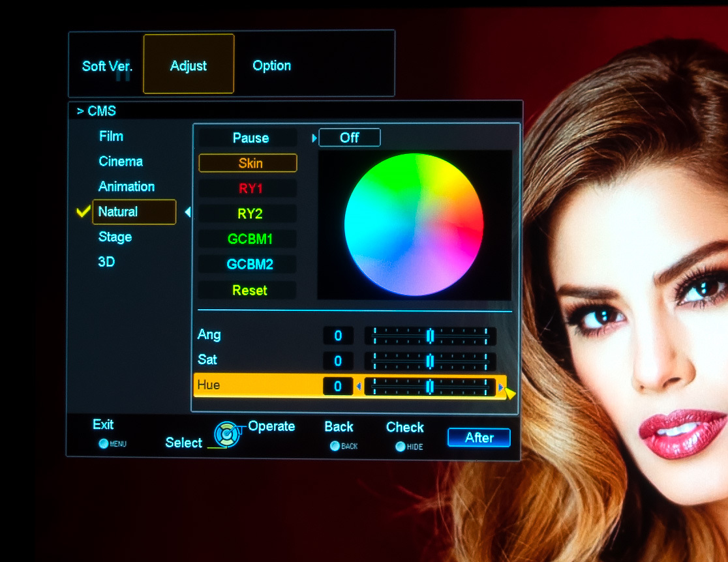Select the Natural picture mode
Image resolution: width=728 pixels, height=562 pixels.
tap(134, 212)
